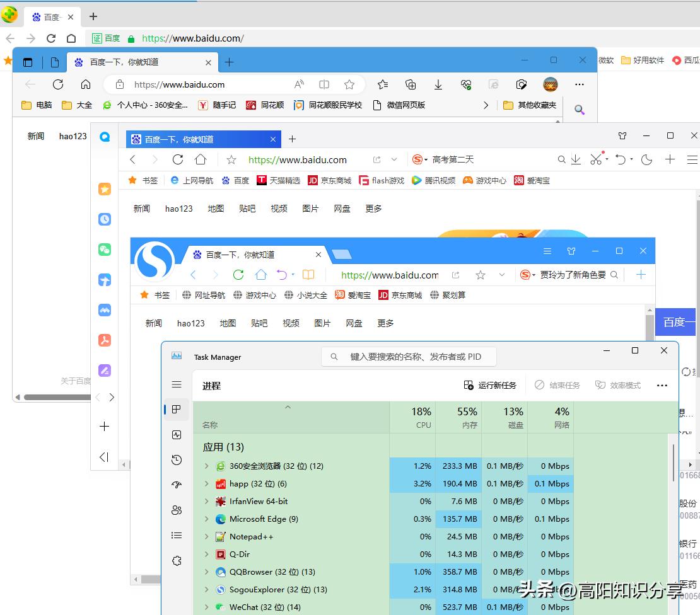Open the Edge profile avatar

coord(551,84)
